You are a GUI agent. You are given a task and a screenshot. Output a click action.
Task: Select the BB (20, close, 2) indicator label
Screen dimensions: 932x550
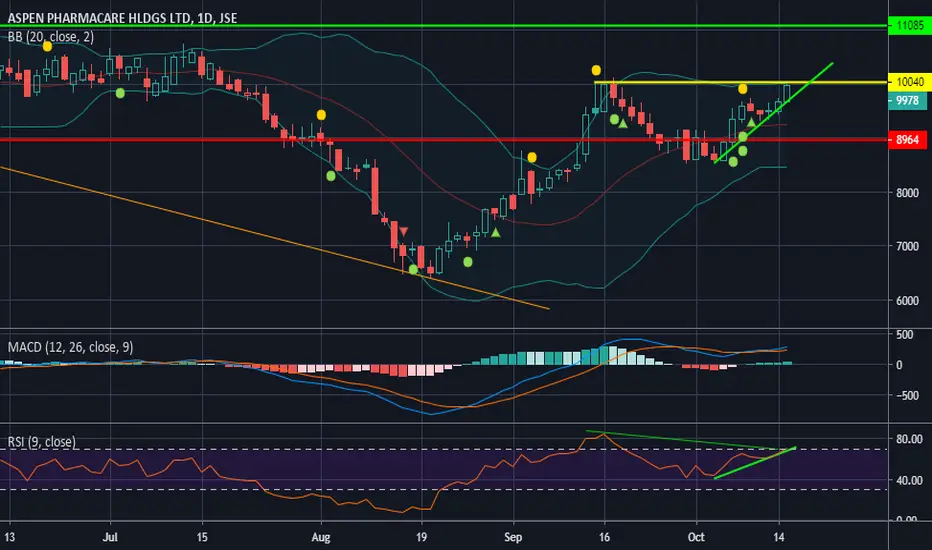[x=51, y=37]
